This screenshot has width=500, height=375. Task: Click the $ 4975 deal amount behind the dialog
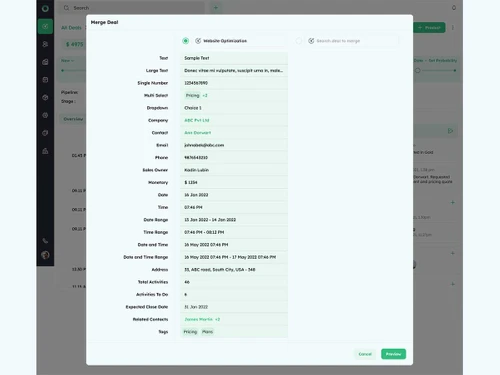[x=75, y=44]
